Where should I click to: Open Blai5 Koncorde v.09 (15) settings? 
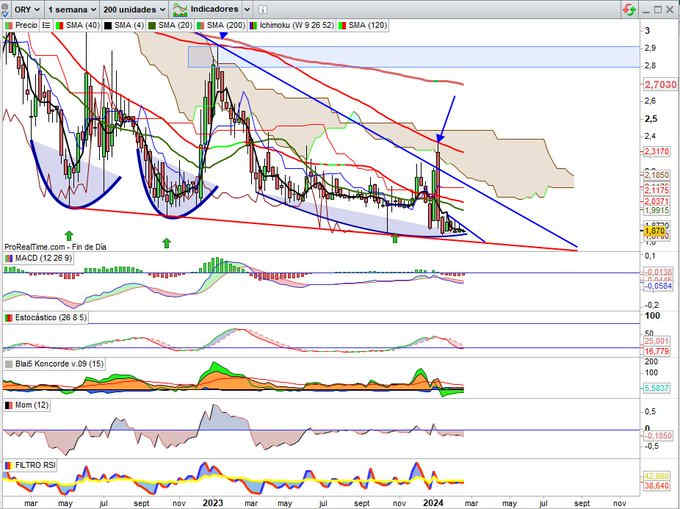tap(55, 364)
